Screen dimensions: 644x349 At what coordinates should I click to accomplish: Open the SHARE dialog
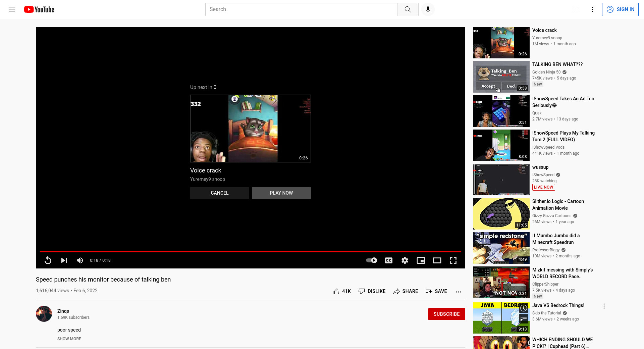point(406,291)
